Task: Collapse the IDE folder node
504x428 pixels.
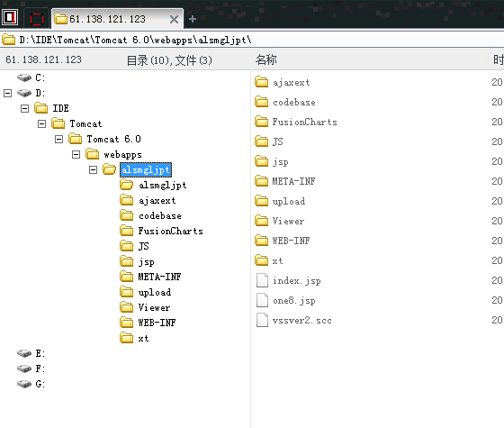Action: [x=24, y=108]
